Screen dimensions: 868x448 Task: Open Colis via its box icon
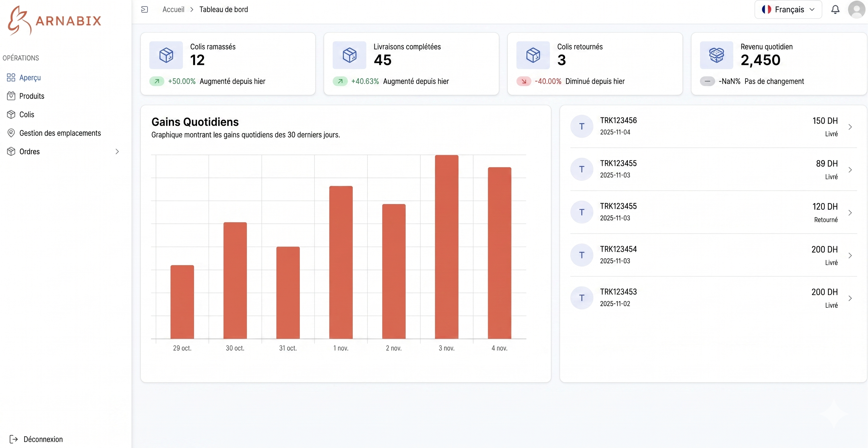[x=11, y=114]
